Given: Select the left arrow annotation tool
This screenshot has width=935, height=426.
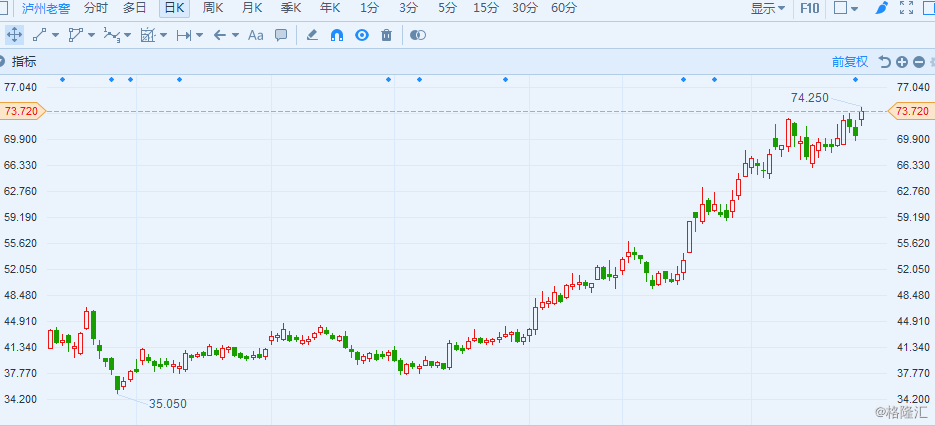Looking at the screenshot, I should (219, 35).
